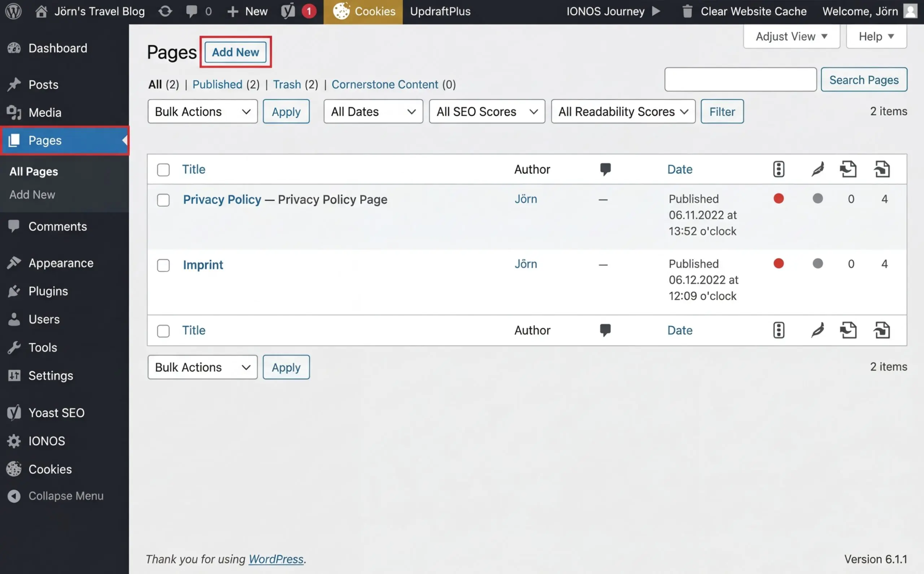924x574 pixels.
Task: Open the top Bulk Actions dropdown
Action: 202,112
